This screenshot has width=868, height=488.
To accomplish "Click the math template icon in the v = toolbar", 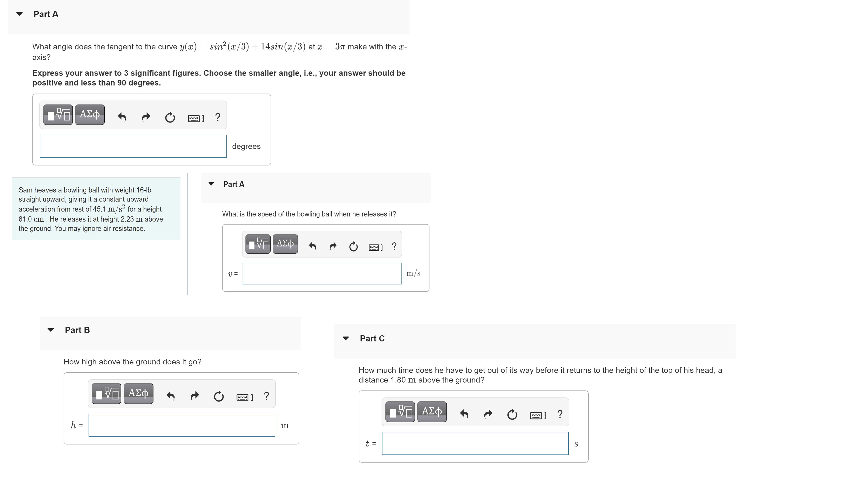I will [258, 244].
